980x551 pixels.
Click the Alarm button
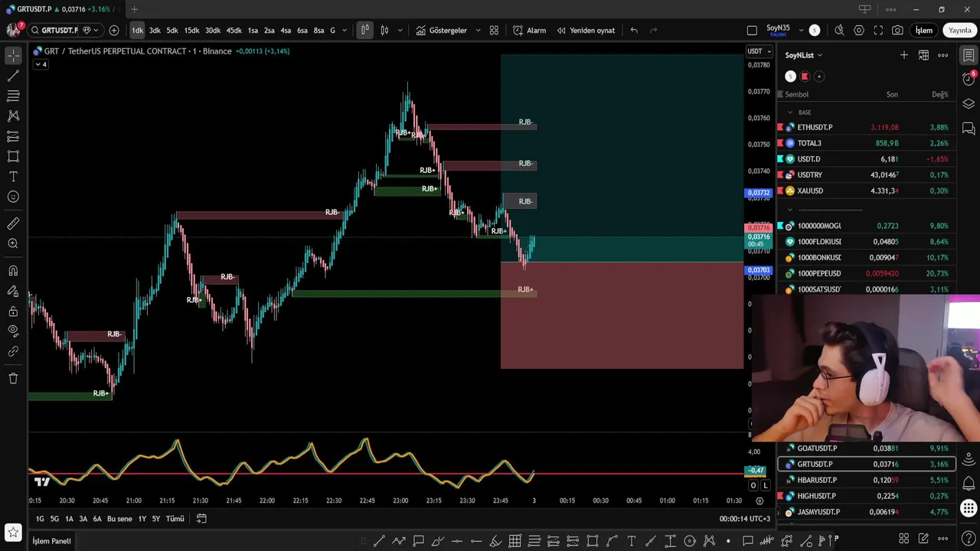point(529,31)
